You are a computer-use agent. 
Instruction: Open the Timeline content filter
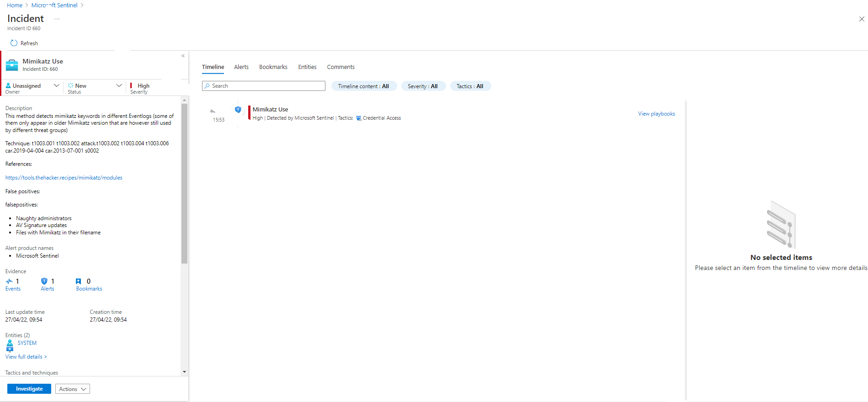click(x=363, y=86)
